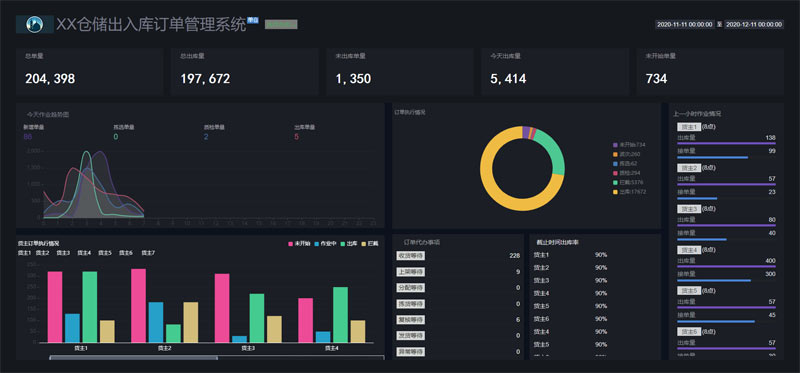Click the 货主6 row in outbound rate table
The image size is (800, 373).
595,319
